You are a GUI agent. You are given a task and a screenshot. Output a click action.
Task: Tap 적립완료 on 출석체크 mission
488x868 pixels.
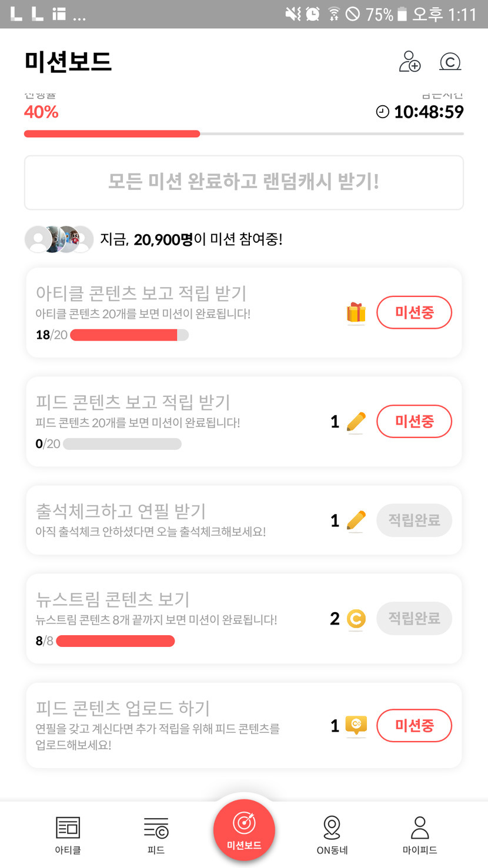pos(414,520)
